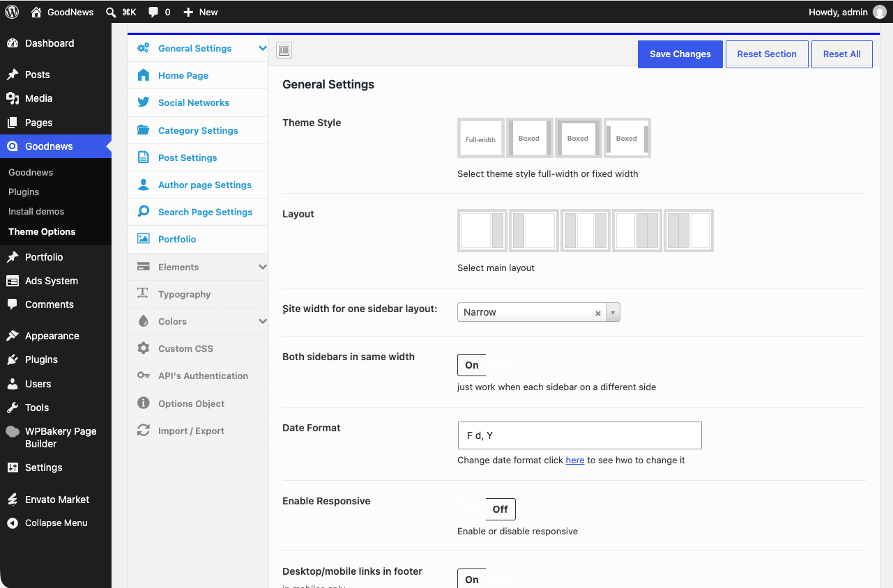Click the Comments icon in sidebar
893x588 pixels.
[x=13, y=304]
